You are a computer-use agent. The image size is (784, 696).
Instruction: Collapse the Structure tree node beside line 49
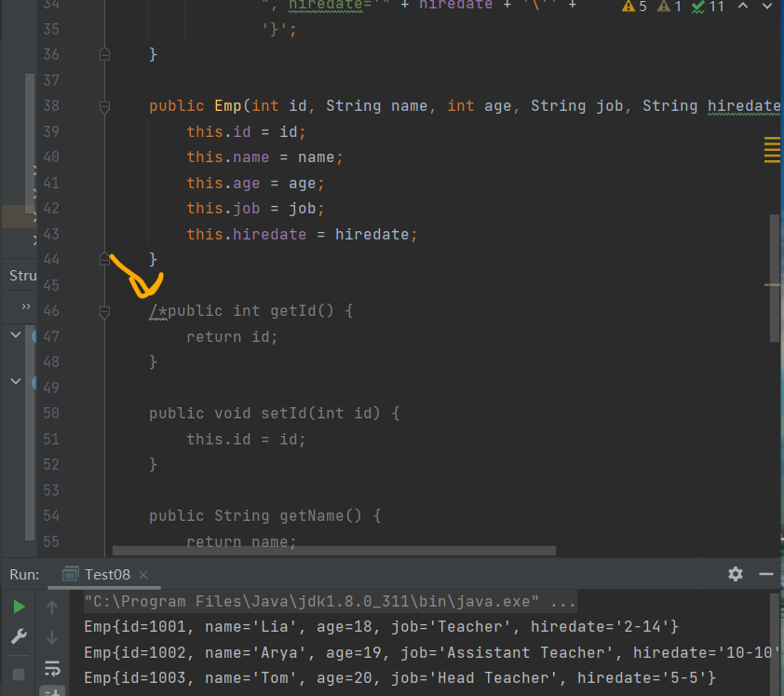tap(16, 381)
